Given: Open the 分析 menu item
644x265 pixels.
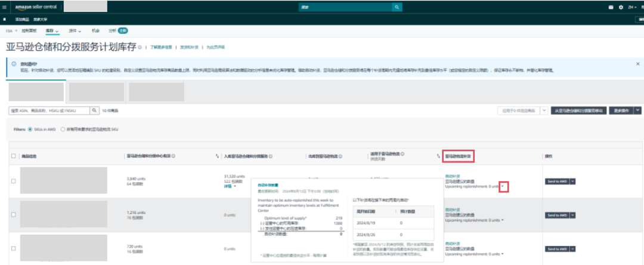Looking at the screenshot, I should coord(112,31).
